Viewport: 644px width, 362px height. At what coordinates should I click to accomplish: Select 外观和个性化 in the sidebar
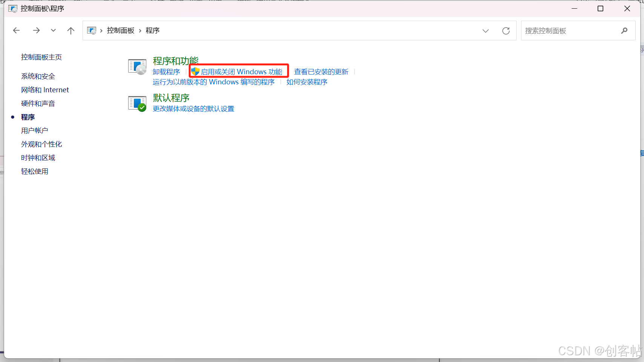coord(41,144)
